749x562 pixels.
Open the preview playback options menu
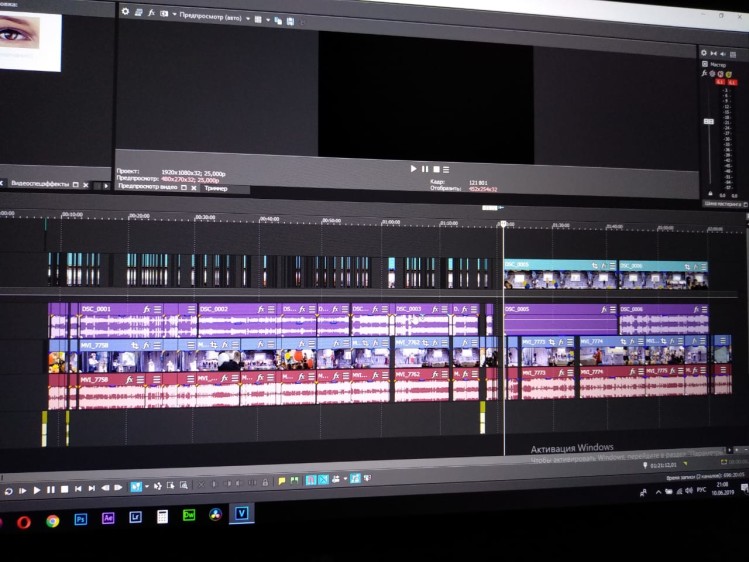coord(446,169)
